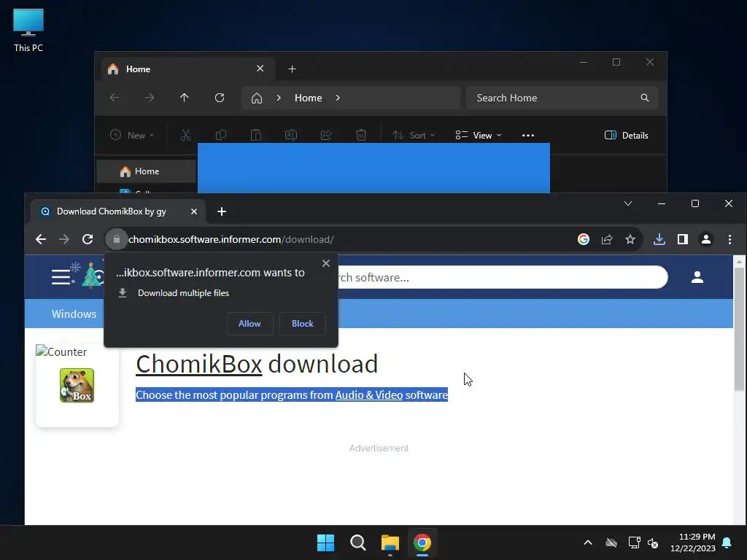Select Home in Explorer navigation pane
747x560 pixels.
click(146, 171)
